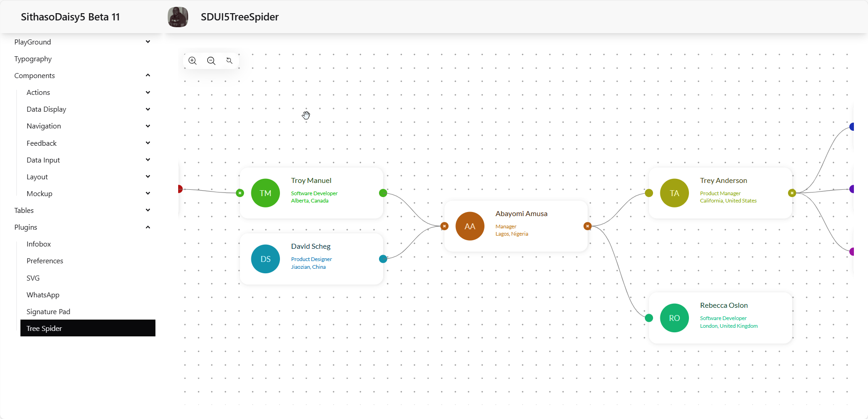Click the TM avatar circle for Troy Manuel
The image size is (868, 419).
pos(265,193)
